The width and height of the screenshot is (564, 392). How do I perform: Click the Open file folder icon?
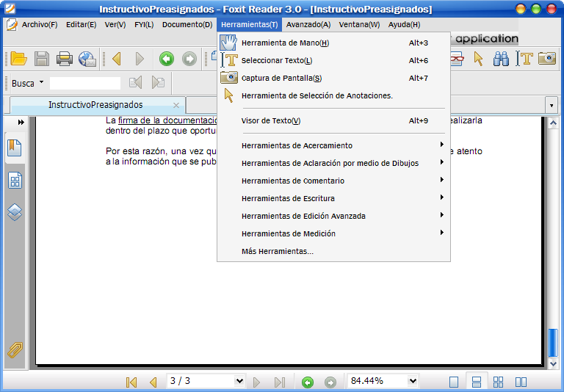(x=18, y=59)
